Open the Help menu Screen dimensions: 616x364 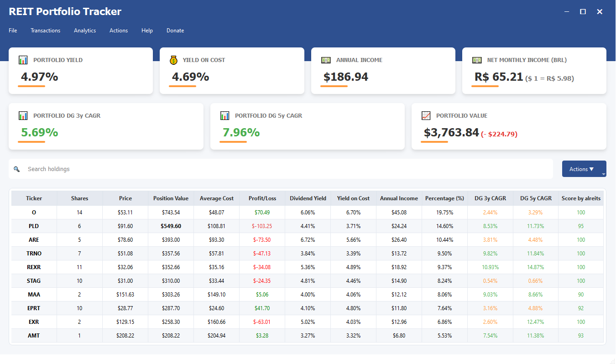point(147,31)
